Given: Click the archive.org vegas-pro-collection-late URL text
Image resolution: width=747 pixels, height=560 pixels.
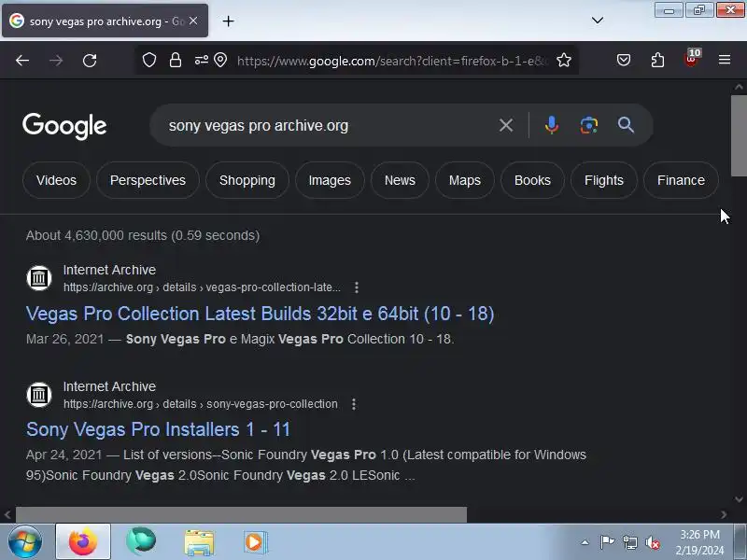Looking at the screenshot, I should [x=202, y=287].
